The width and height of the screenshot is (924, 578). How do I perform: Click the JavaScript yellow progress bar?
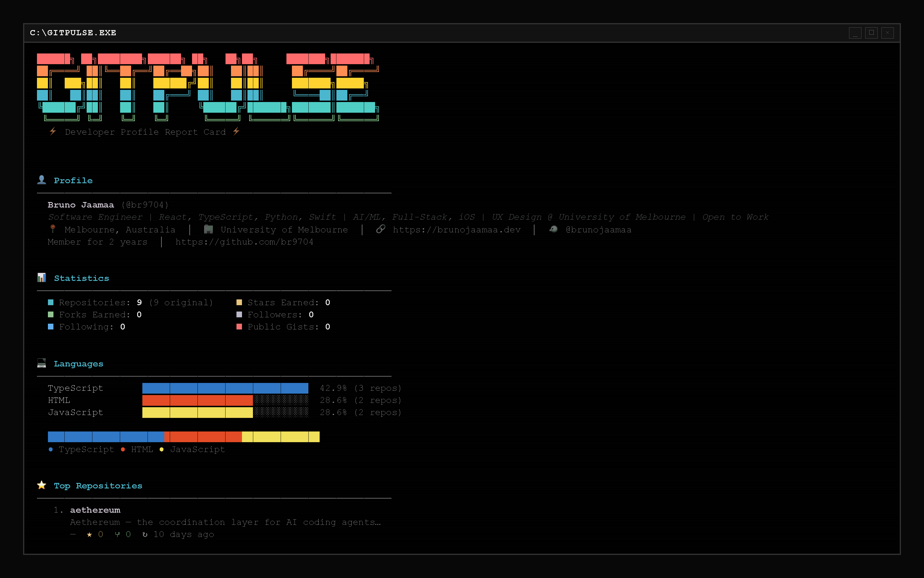(198, 412)
